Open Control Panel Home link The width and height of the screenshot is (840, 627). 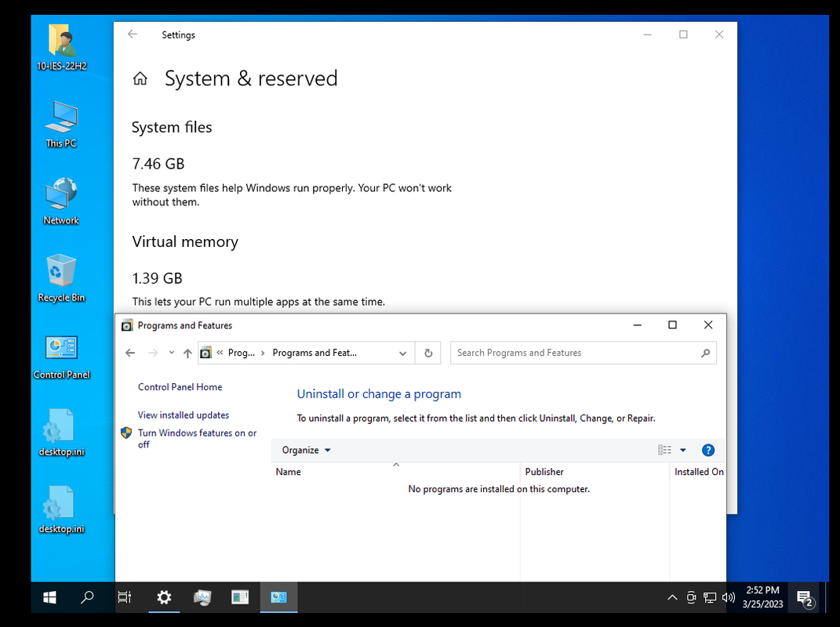coord(180,387)
